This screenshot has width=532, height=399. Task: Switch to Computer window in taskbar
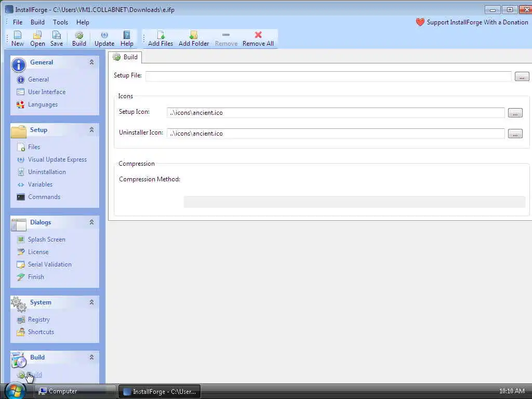coord(75,391)
